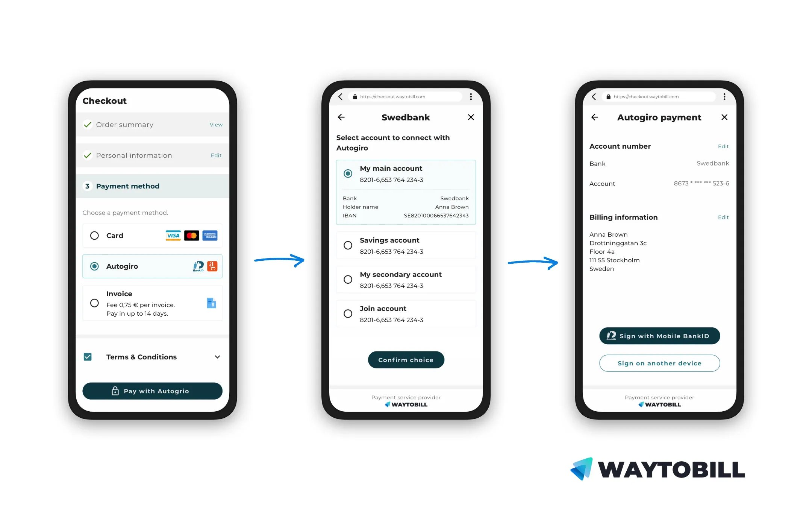Click the Confirm choice button
This screenshot has height=508, width=812.
point(406,359)
